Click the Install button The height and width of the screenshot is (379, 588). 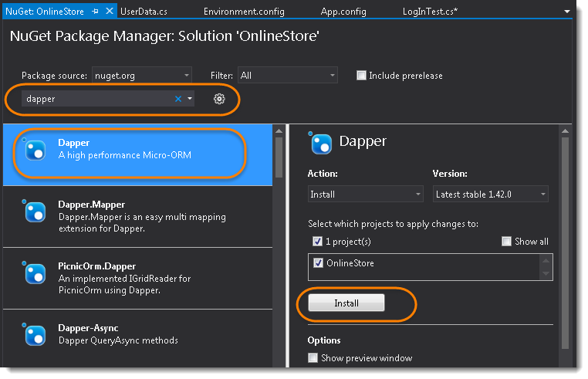346,303
